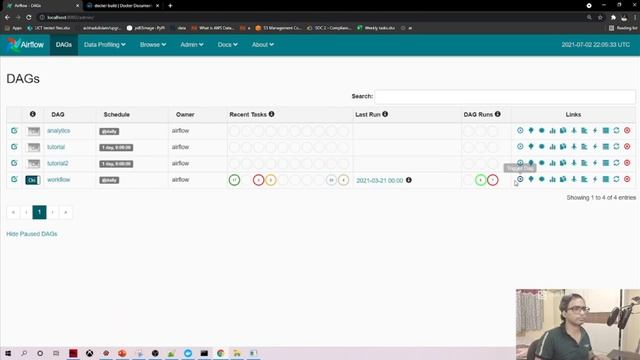
Task: Click info icon beside workflow last run date
Action: click(409, 180)
